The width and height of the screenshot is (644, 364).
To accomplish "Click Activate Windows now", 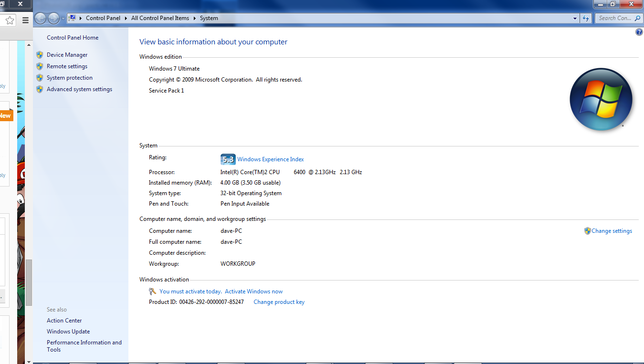I will pyautogui.click(x=253, y=291).
